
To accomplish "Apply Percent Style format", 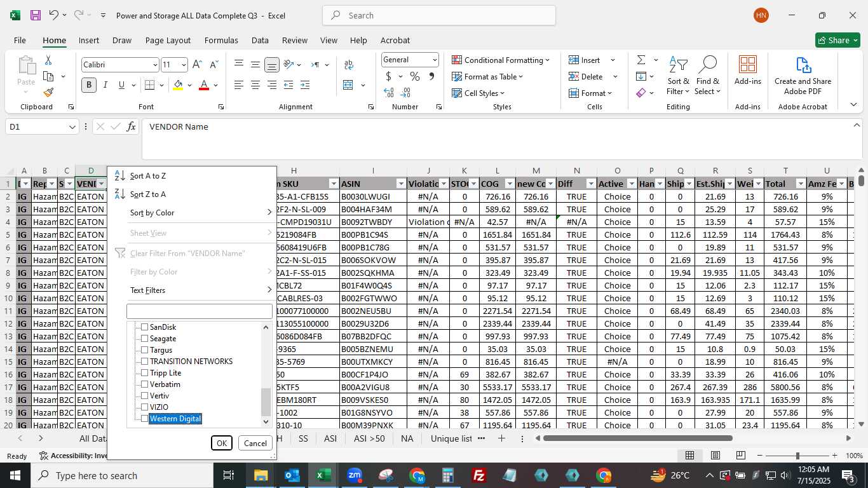I will coord(415,77).
